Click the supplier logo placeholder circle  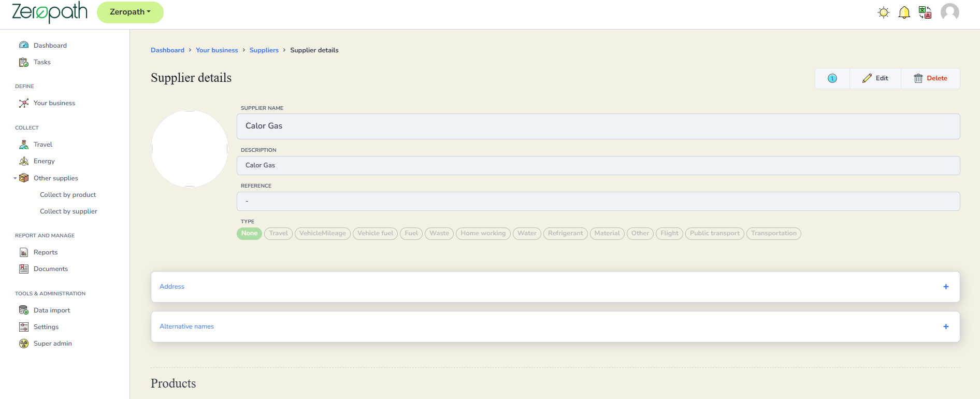pyautogui.click(x=190, y=149)
